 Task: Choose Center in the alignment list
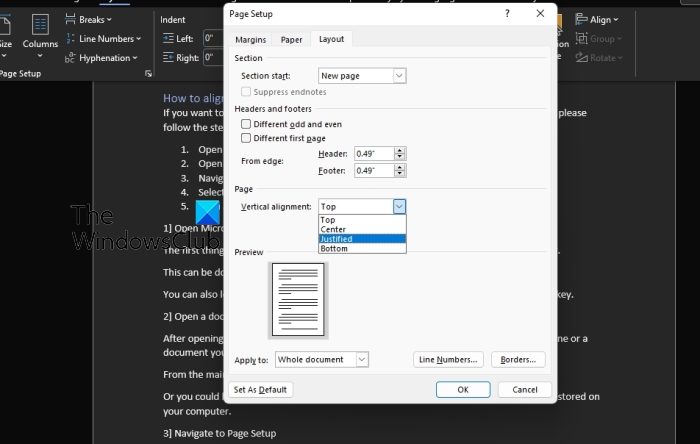(x=362, y=229)
